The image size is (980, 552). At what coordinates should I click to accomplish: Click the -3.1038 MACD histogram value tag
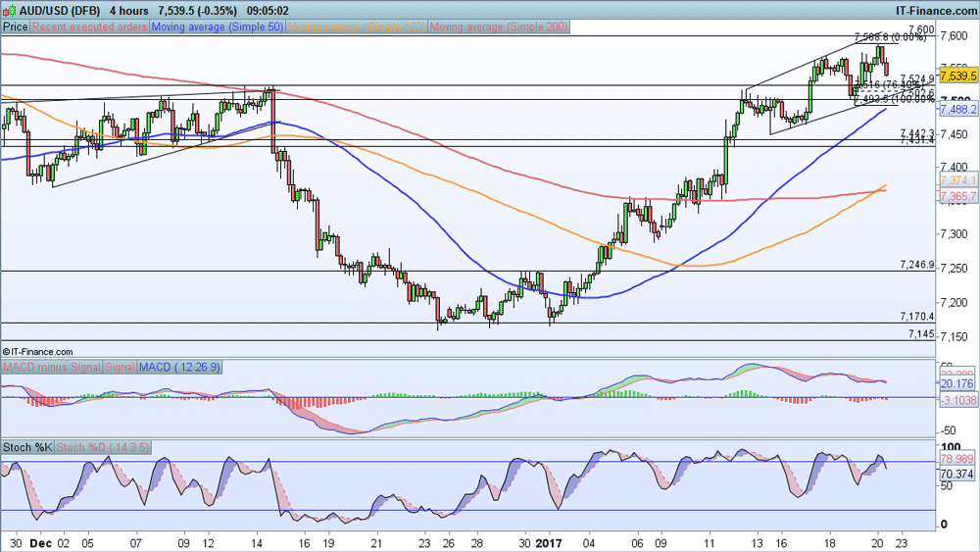(x=958, y=400)
